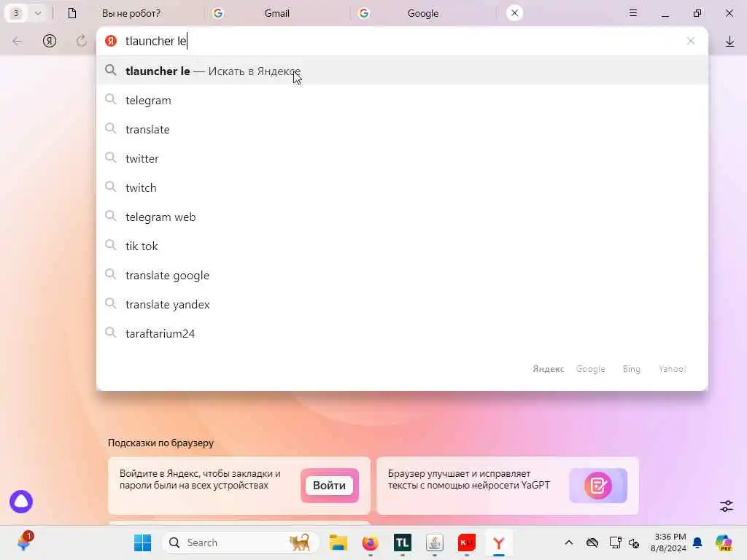
Task: Click the taskbar Search box
Action: (x=241, y=542)
